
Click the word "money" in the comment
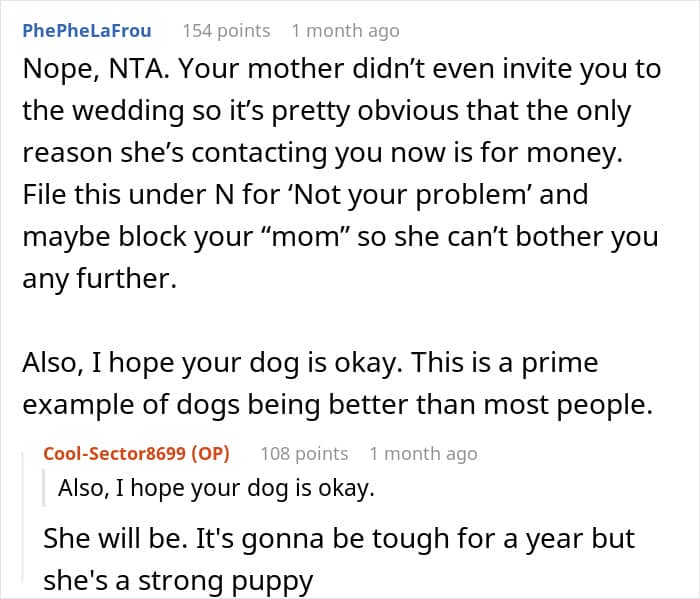613,153
